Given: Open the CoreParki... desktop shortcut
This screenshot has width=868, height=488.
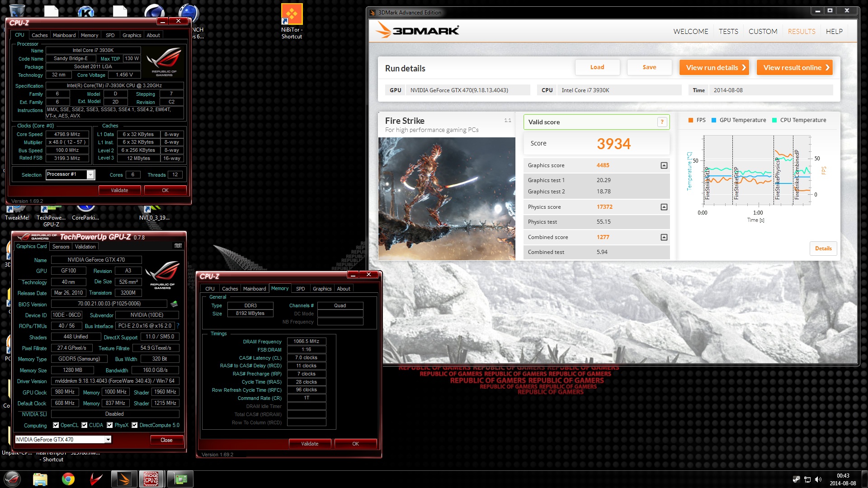Looking at the screenshot, I should pos(85,213).
